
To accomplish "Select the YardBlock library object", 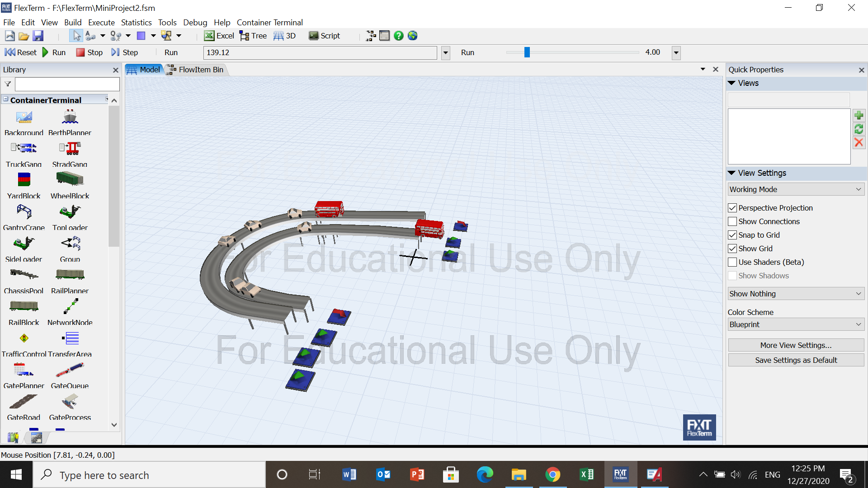I will click(x=24, y=180).
